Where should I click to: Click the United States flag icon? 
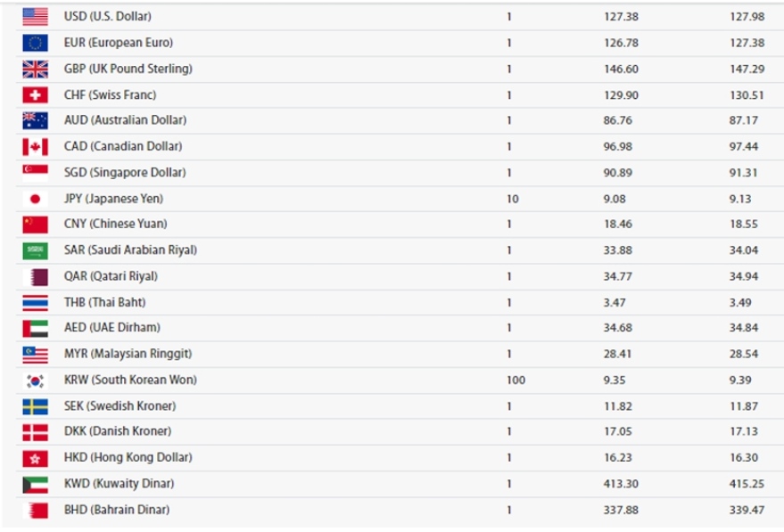point(35,16)
